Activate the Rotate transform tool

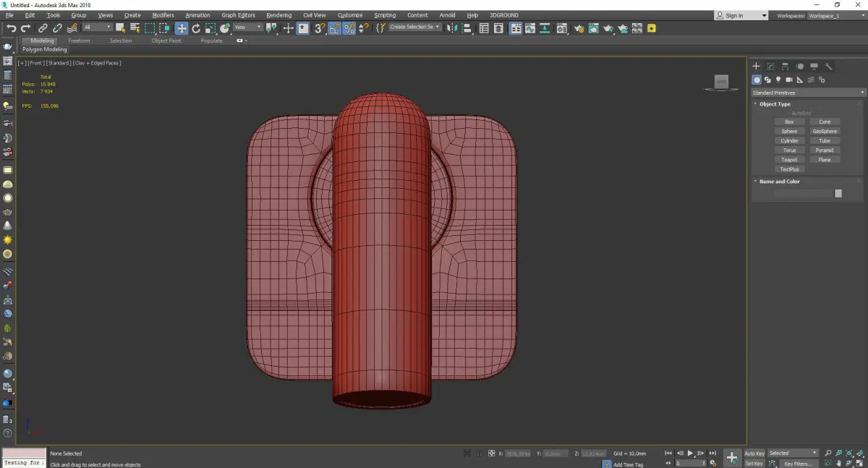[196, 28]
